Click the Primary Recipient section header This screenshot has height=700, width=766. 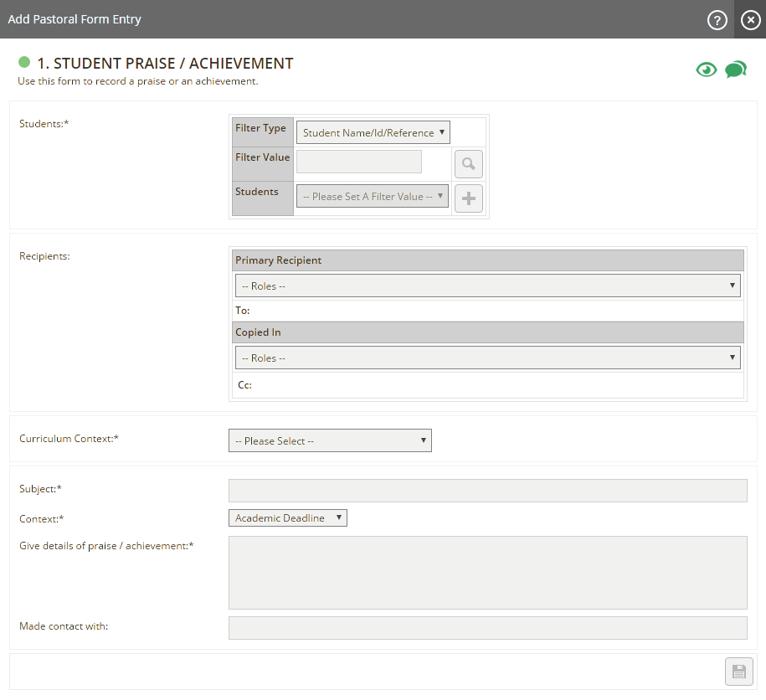point(487,260)
